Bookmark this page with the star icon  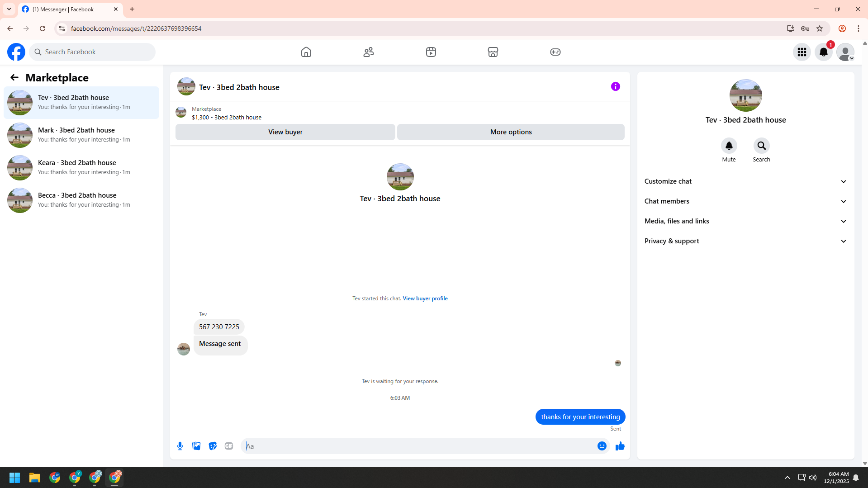click(x=820, y=28)
